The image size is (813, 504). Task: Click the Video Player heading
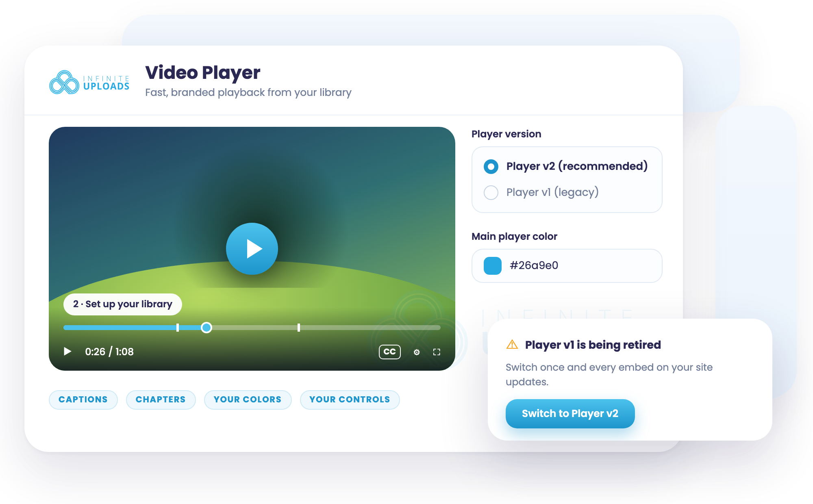pyautogui.click(x=203, y=73)
